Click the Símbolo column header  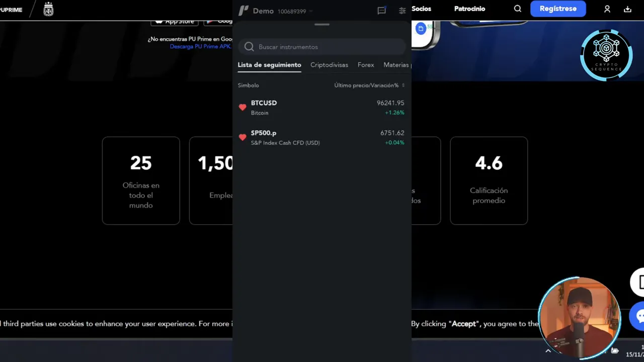(248, 85)
